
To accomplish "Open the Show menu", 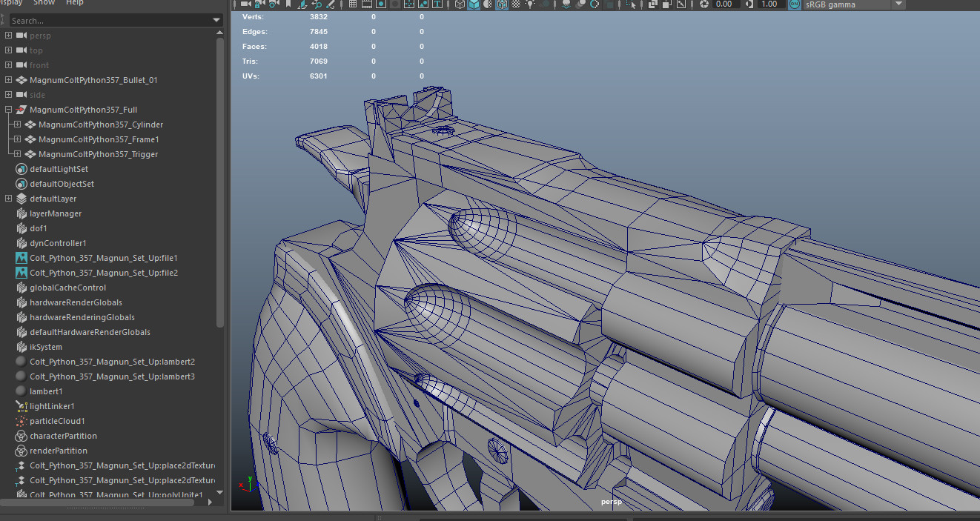I will tap(43, 3).
